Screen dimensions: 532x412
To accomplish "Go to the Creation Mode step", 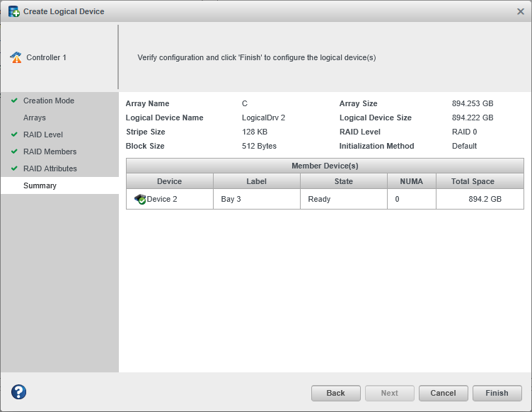I will [x=48, y=101].
